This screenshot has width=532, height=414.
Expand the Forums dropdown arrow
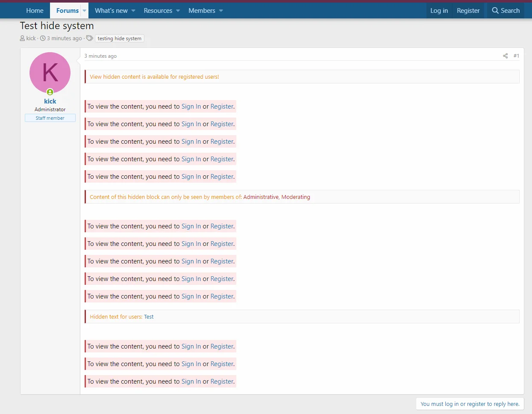tap(84, 10)
